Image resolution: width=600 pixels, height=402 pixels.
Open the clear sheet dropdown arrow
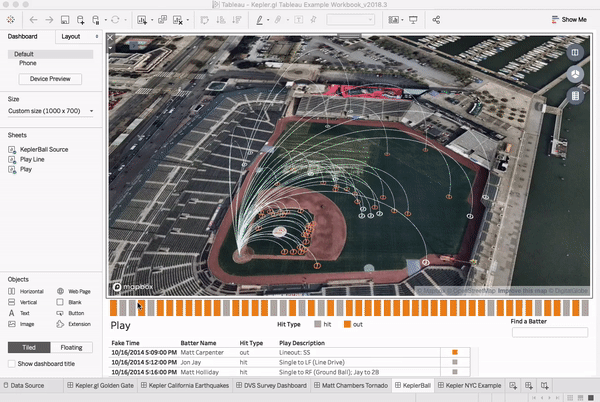(188, 20)
